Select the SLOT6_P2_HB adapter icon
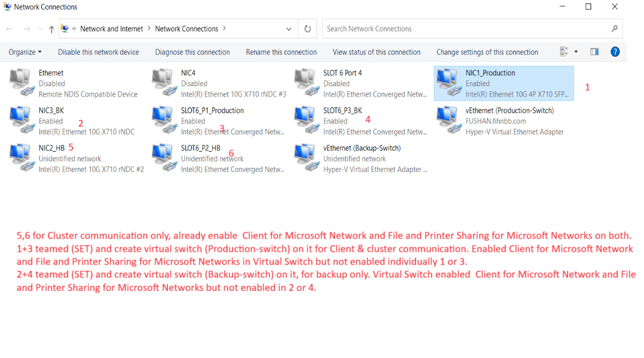Image resolution: width=644 pixels, height=358 pixels. 164,158
